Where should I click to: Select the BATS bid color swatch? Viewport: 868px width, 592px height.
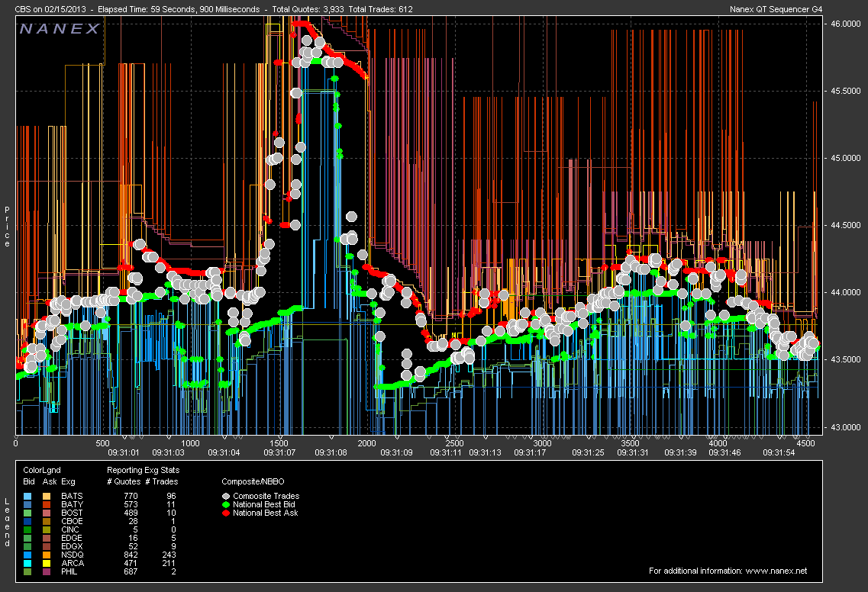click(x=28, y=497)
